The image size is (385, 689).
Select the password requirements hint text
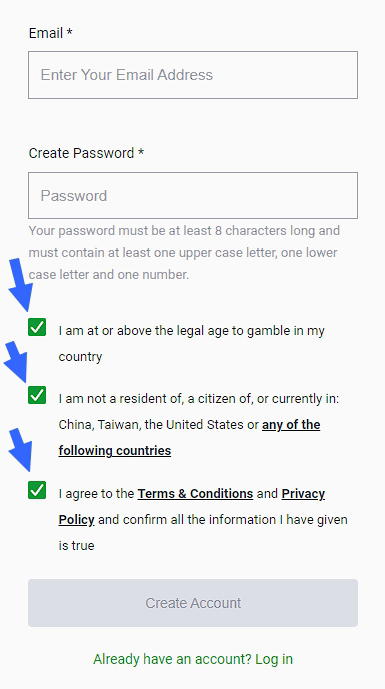(184, 253)
